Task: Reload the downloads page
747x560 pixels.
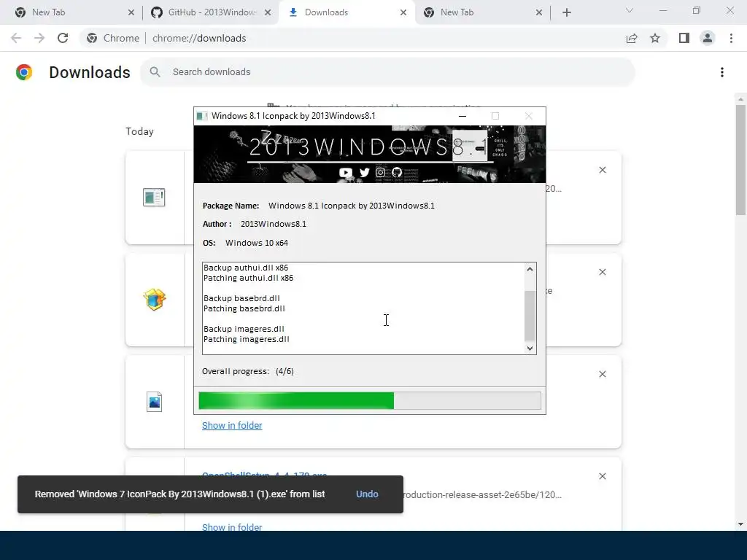Action: [x=63, y=38]
